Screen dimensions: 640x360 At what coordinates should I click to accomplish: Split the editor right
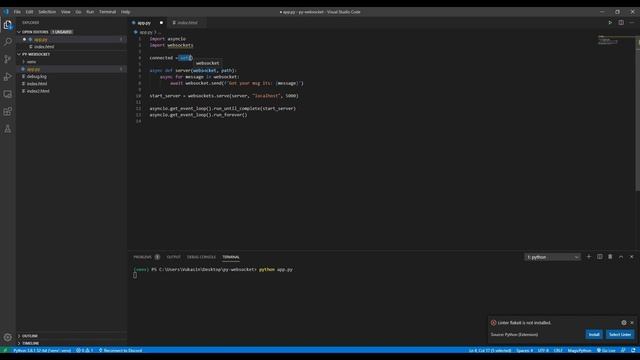pyautogui.click(x=621, y=22)
